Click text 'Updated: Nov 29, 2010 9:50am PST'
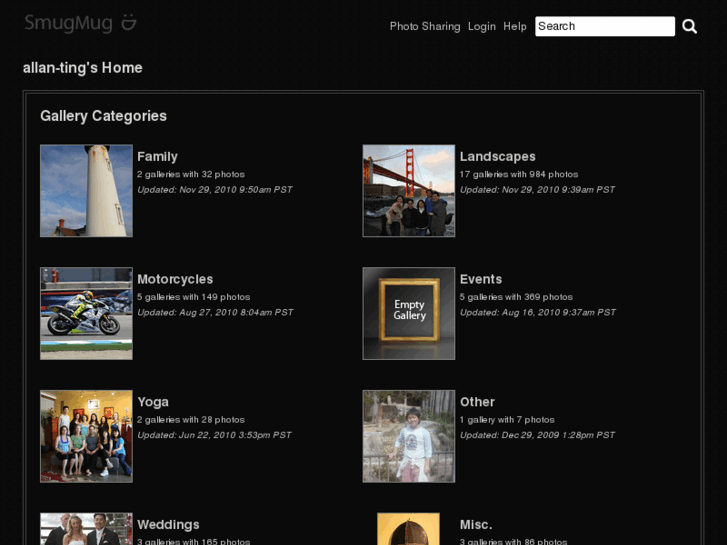 [215, 190]
